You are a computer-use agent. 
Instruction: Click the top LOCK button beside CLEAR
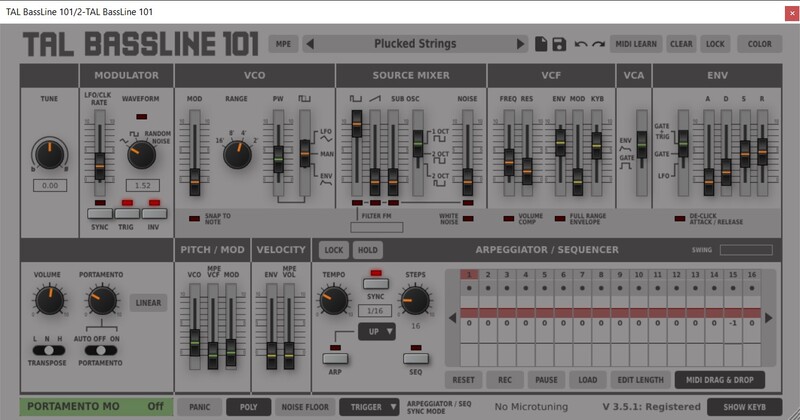pyautogui.click(x=715, y=44)
